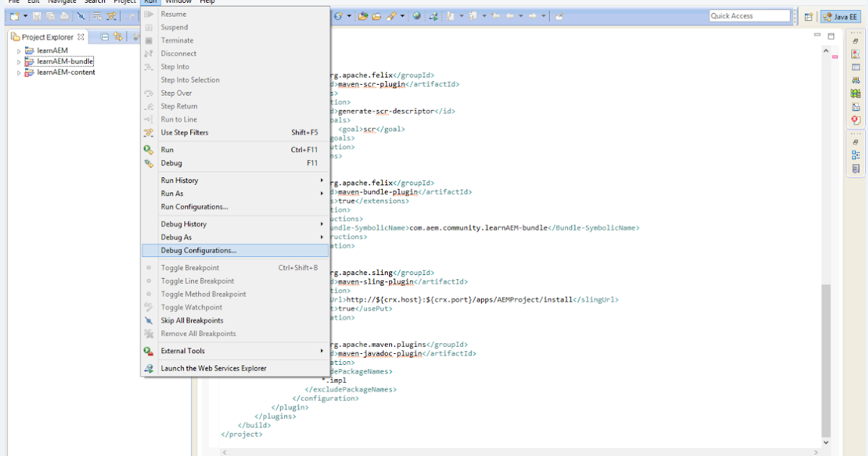Expand the learnAEM project node
868x456 pixels.
(19, 51)
